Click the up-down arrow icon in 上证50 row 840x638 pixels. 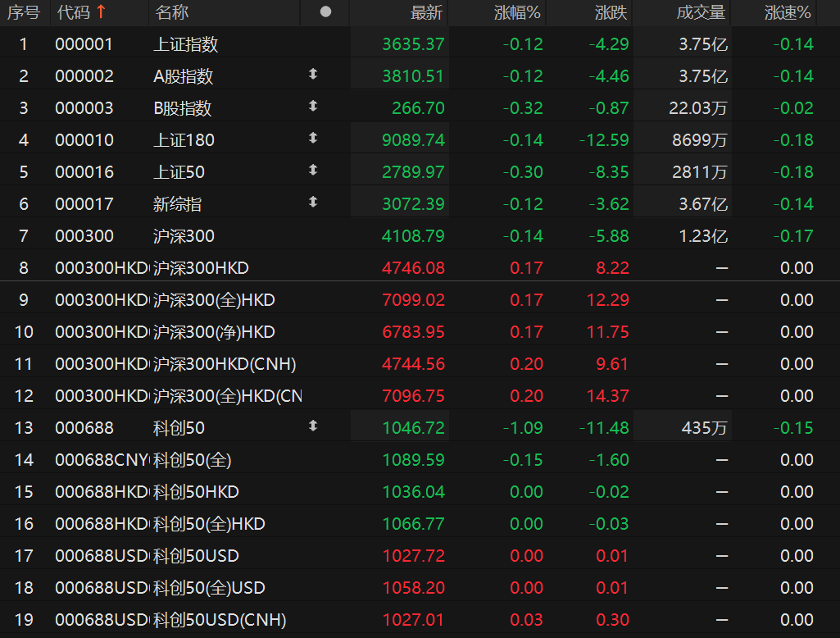pos(312,171)
